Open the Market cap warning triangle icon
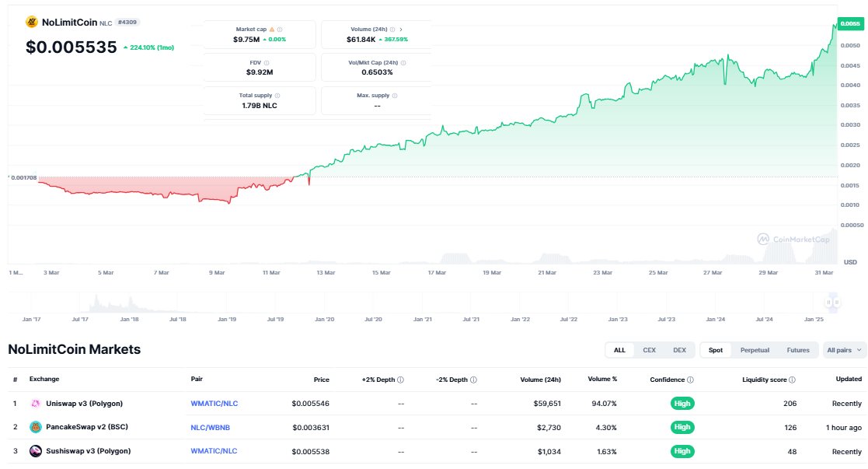Viewport: 868px width, 469px height. [272, 30]
